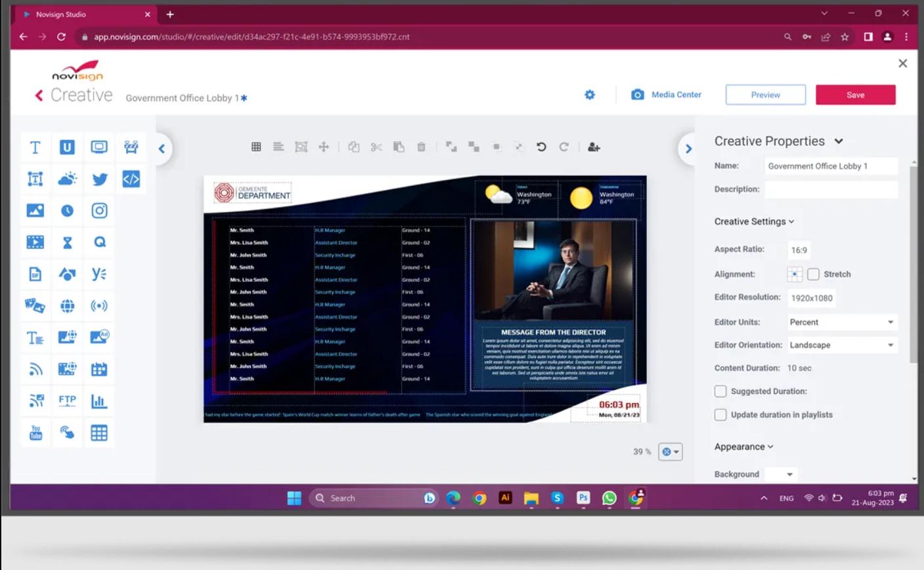The height and width of the screenshot is (570, 924).
Task: Toggle the grid view in the editor toolbar
Action: [x=256, y=147]
